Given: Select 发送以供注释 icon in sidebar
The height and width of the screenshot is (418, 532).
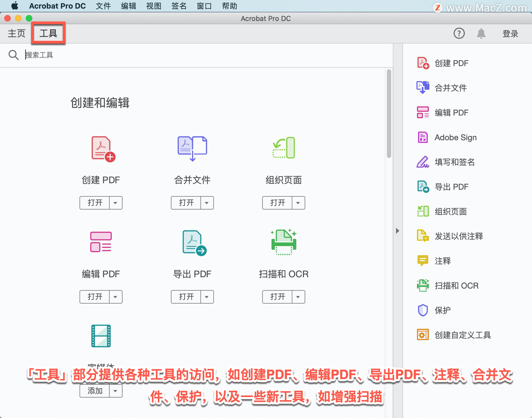Looking at the screenshot, I should point(423,236).
